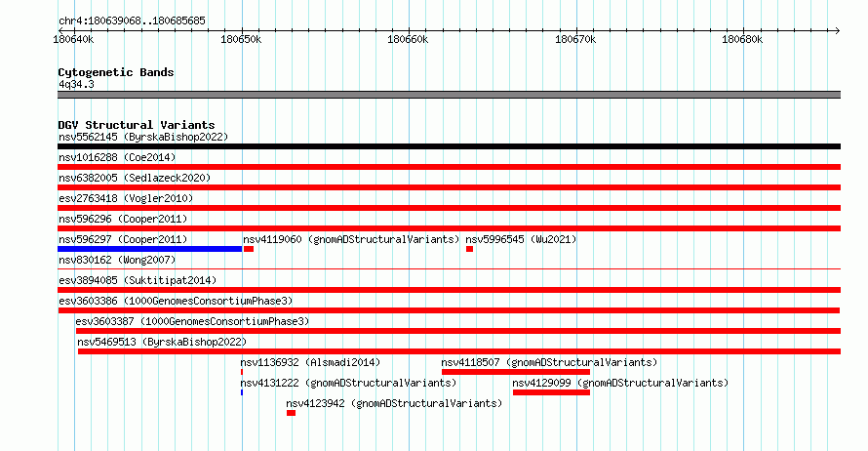This screenshot has height=451, width=868.
Task: Click the 180680k ruler tick label
Action: coord(742,39)
